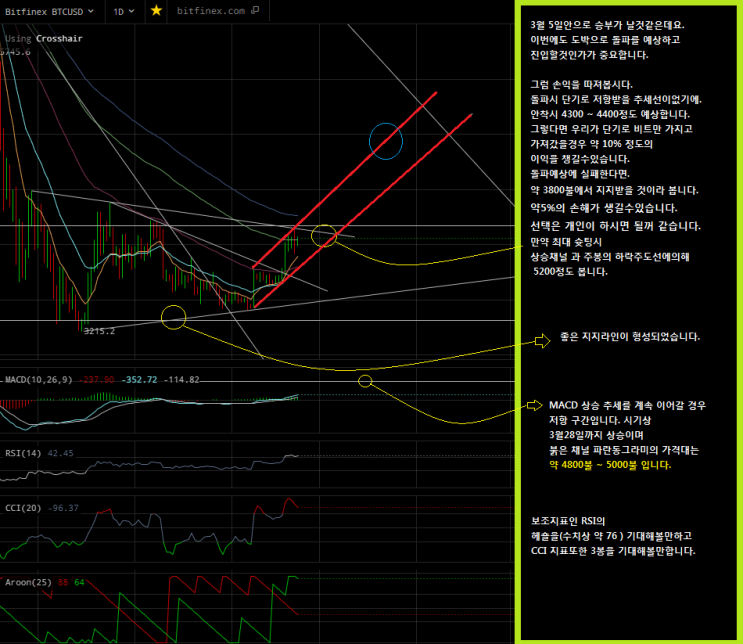The height and width of the screenshot is (644, 743).
Task: Select the CCI(20) indicator label
Action: 23,508
